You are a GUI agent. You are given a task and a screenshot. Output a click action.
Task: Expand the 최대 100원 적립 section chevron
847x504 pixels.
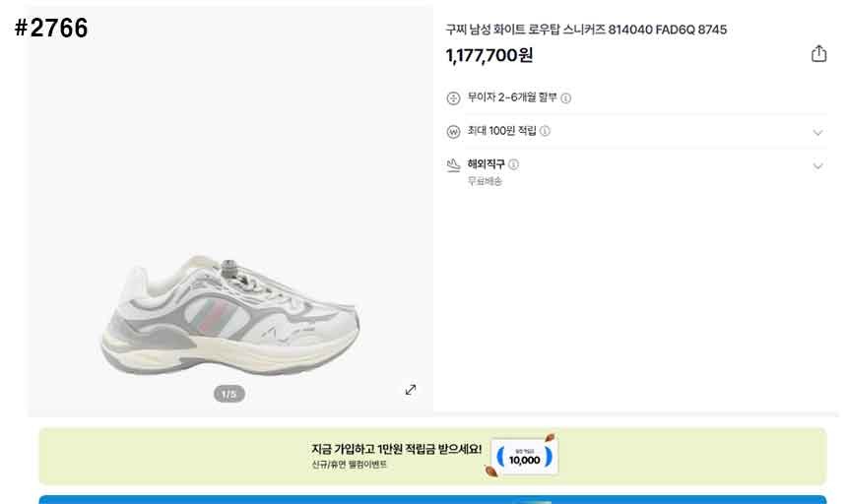[x=817, y=132]
